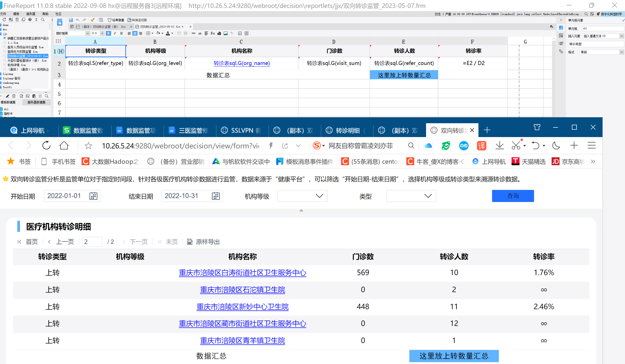The height and width of the screenshot is (364, 625).
Task: Open the background fill color bucket
Action: [x=158, y=33]
